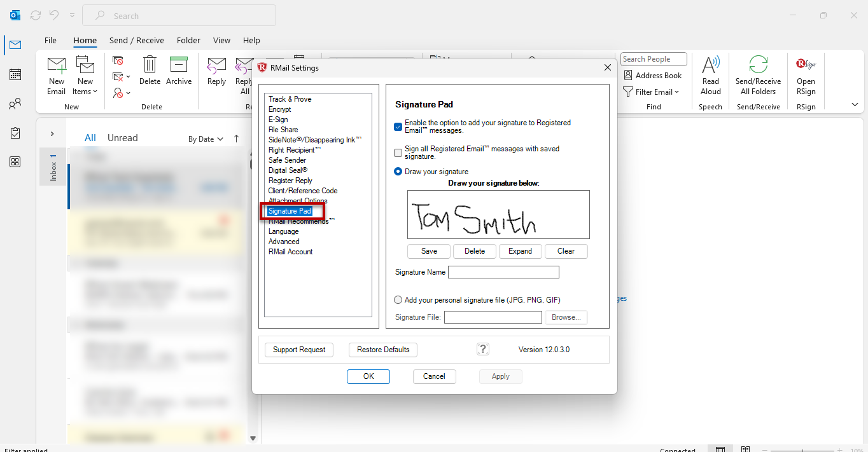
Task: Open the Mail view in the sidebar
Action: (15, 45)
